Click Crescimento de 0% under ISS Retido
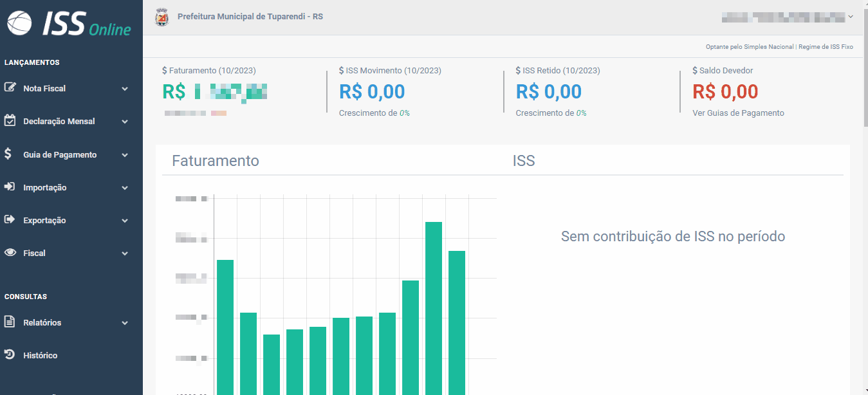 pyautogui.click(x=551, y=113)
